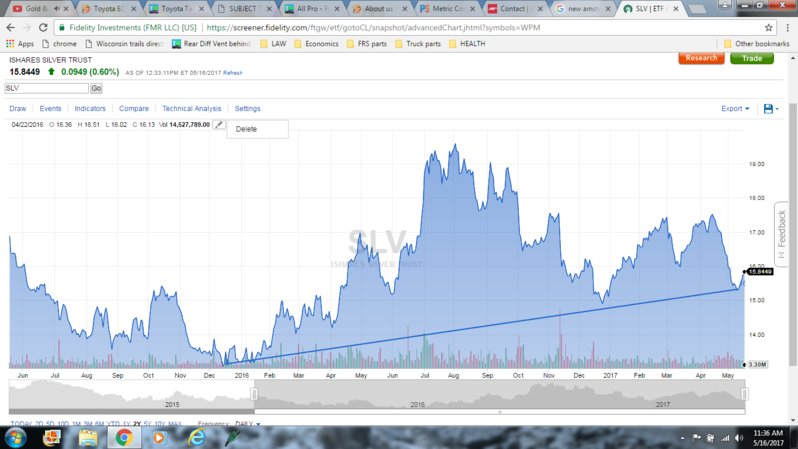Open the taskbar app next to Start
Image resolution: width=798 pixels, height=449 pixels.
pyautogui.click(x=51, y=438)
